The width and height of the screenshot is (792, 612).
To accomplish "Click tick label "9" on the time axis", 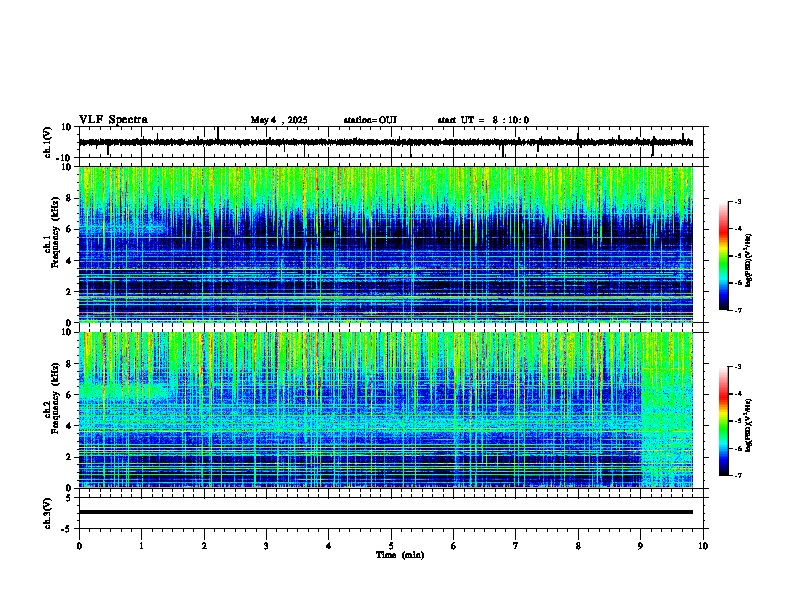I will (x=640, y=546).
